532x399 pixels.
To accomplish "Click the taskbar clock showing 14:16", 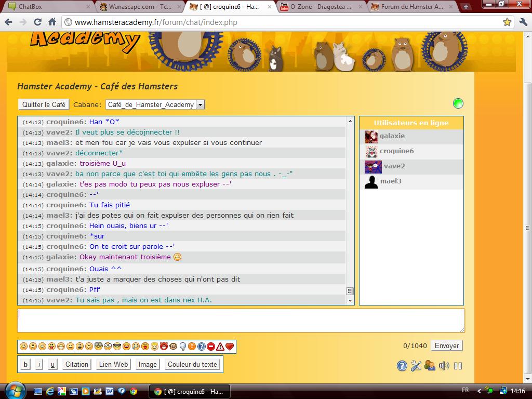I will [x=518, y=391].
